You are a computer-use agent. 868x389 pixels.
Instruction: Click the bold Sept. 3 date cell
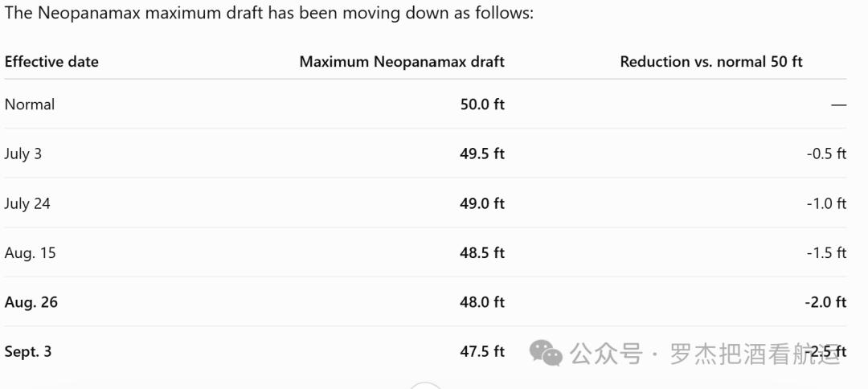(x=27, y=351)
